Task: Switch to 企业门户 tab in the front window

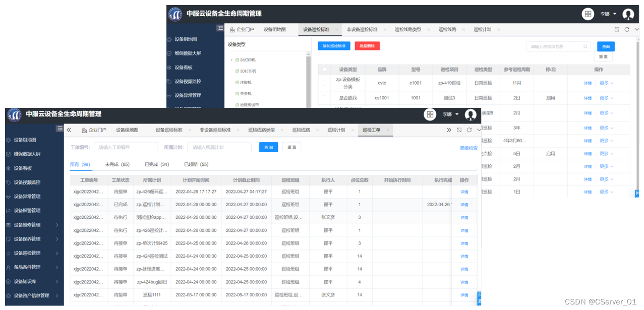Action: click(x=93, y=130)
